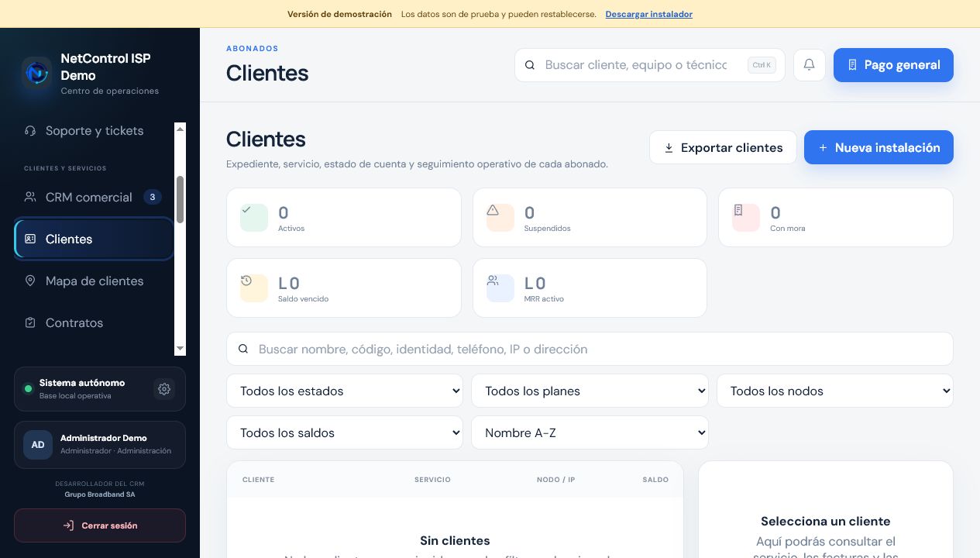Open the Nombre A-Z sort dropdown

(x=590, y=432)
